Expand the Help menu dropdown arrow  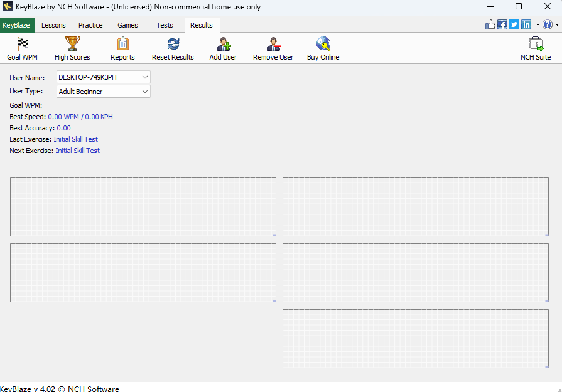click(558, 25)
